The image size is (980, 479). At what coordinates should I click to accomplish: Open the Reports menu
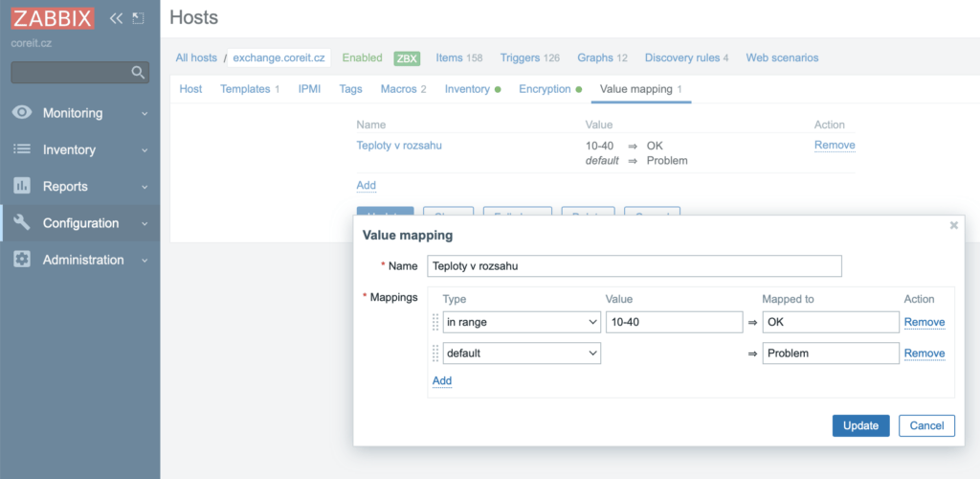tap(80, 187)
